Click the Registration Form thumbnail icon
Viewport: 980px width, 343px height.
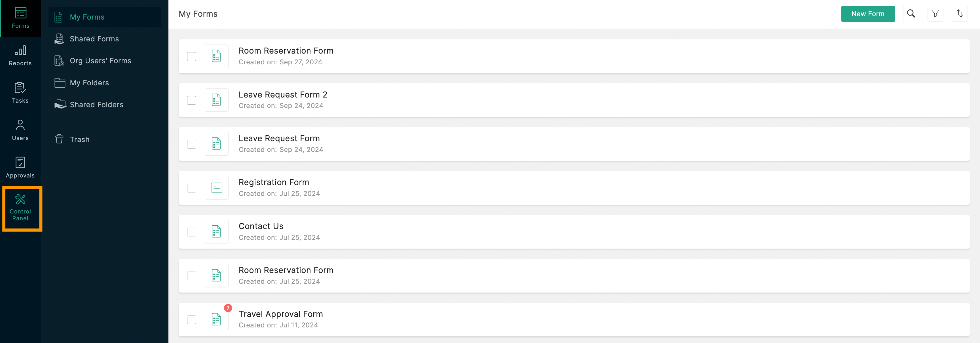pyautogui.click(x=216, y=188)
